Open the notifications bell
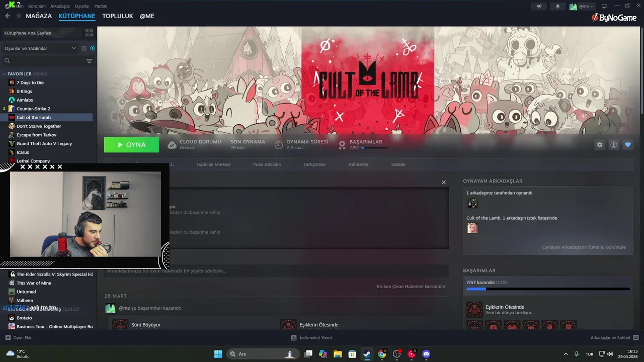The image size is (644, 362). pyautogui.click(x=557, y=6)
